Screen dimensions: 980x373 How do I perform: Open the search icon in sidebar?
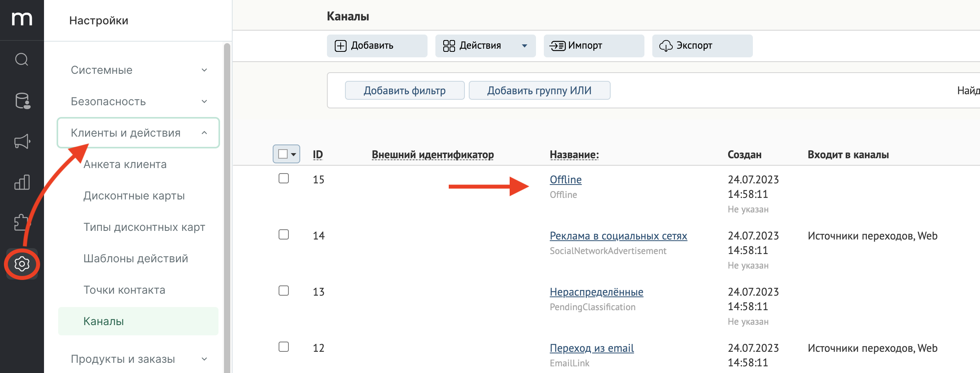[22, 60]
